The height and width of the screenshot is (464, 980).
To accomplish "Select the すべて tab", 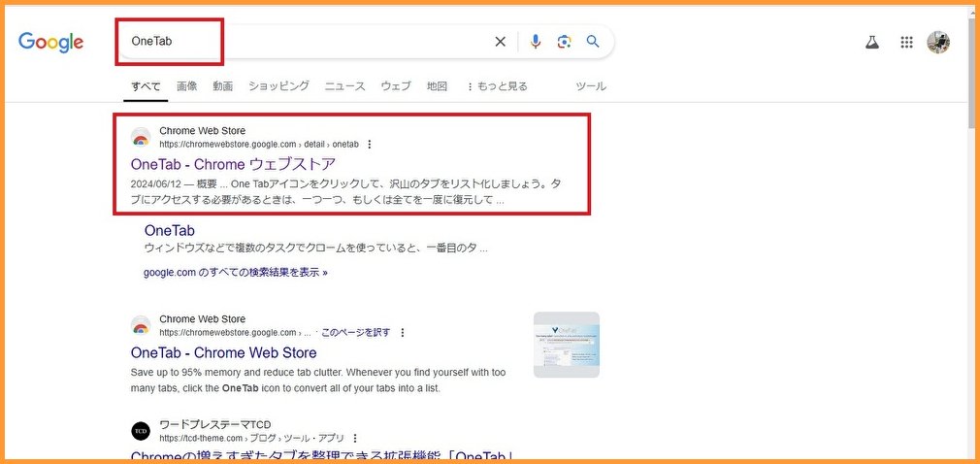I will 146,86.
